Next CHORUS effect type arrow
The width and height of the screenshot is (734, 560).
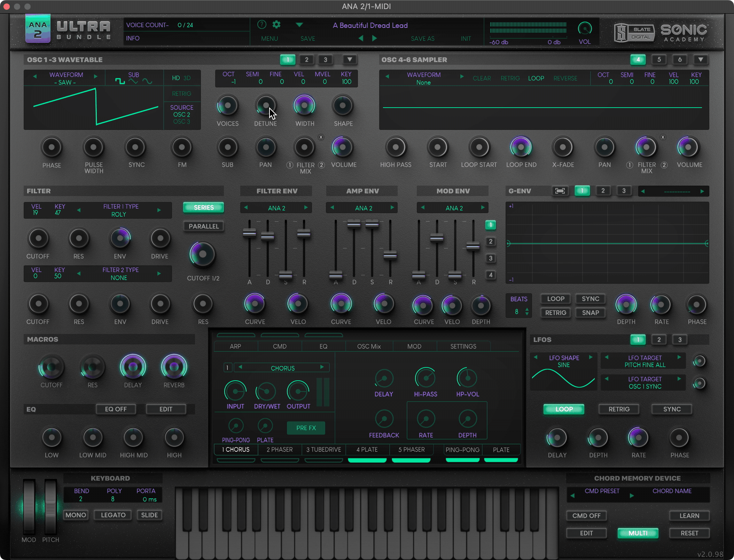[322, 367]
